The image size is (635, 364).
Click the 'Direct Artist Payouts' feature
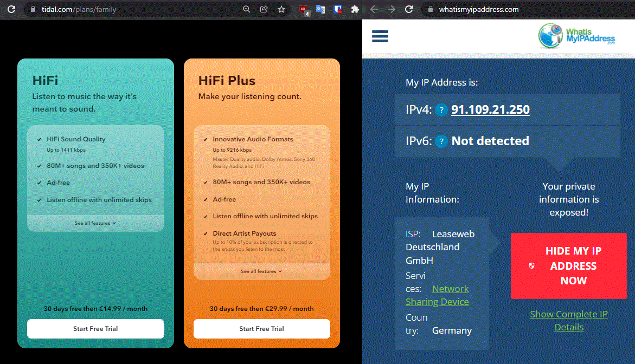(x=245, y=233)
